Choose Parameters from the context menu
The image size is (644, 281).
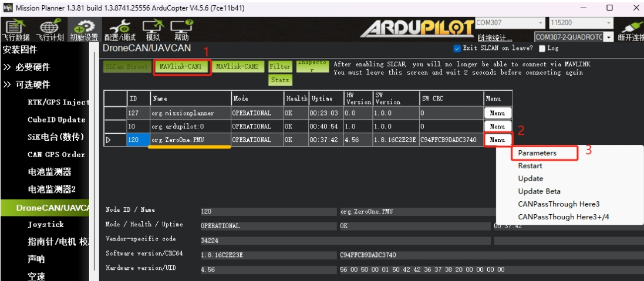[x=537, y=153]
